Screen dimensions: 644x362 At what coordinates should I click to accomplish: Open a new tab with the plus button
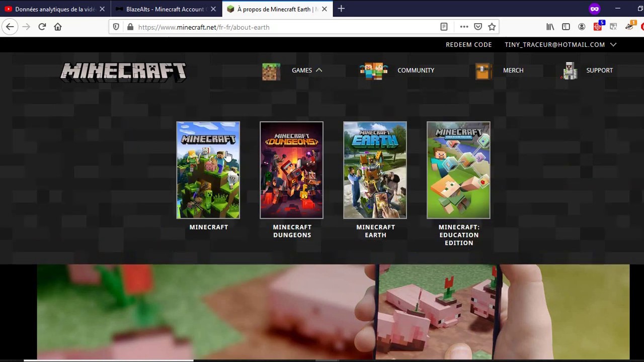[341, 9]
